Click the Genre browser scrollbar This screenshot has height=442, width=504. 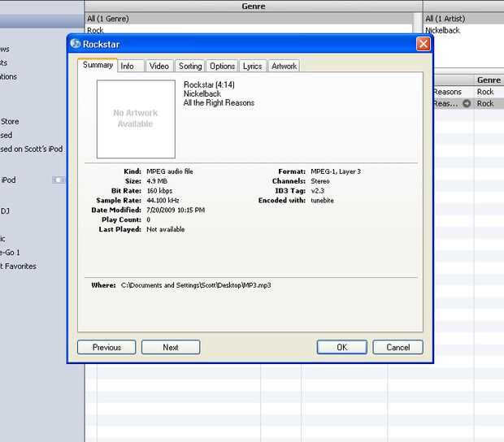point(418,23)
